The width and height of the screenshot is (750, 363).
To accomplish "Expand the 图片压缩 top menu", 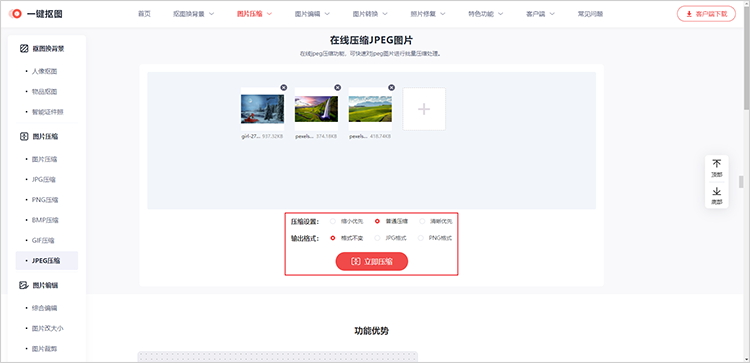I will tap(254, 14).
